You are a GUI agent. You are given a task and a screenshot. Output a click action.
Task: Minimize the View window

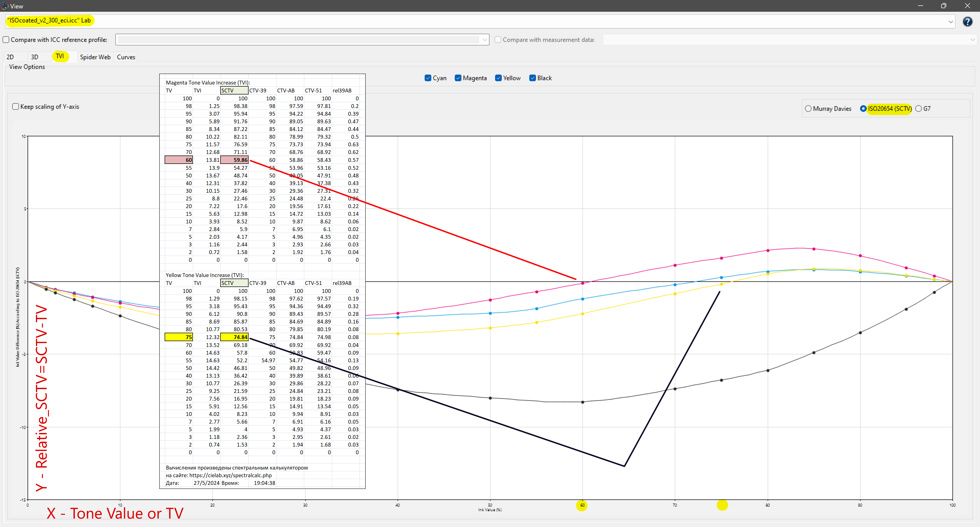tap(920, 6)
